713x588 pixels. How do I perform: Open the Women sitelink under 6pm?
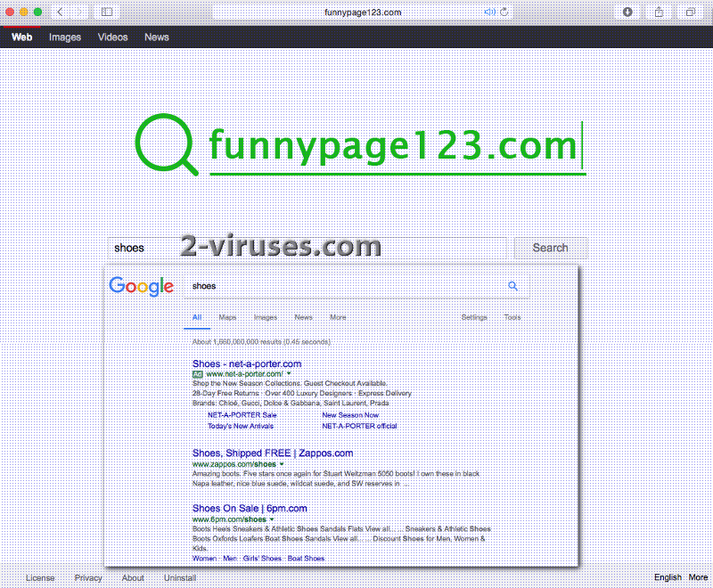click(204, 559)
